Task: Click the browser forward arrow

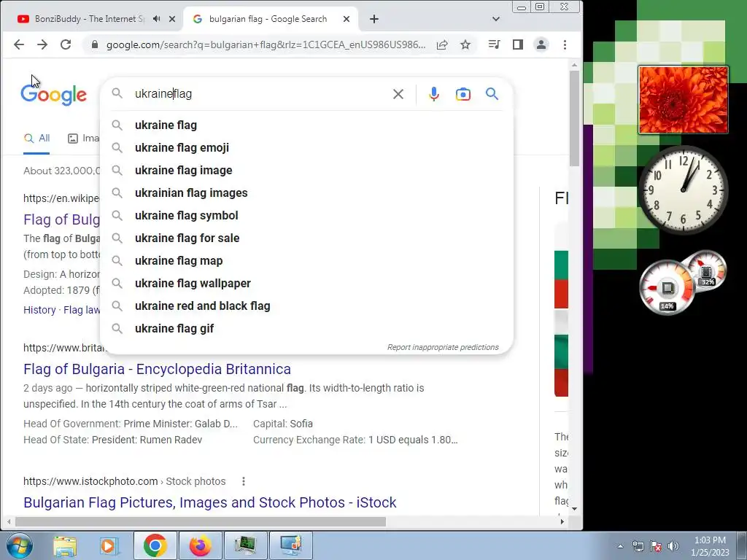Action: (42, 44)
